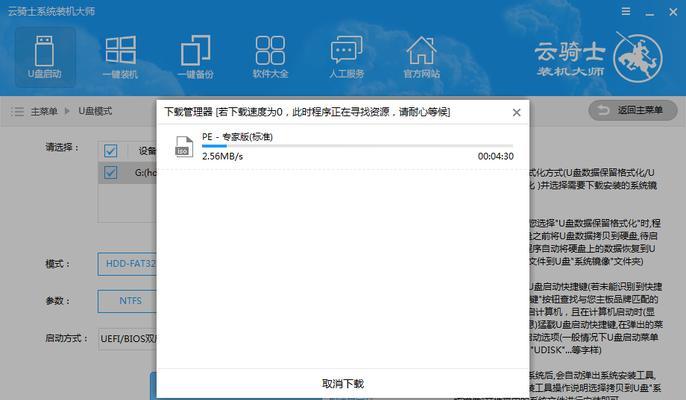Open the U盘启动 tool in the top toolbar
This screenshot has width=686, height=400.
(45, 57)
